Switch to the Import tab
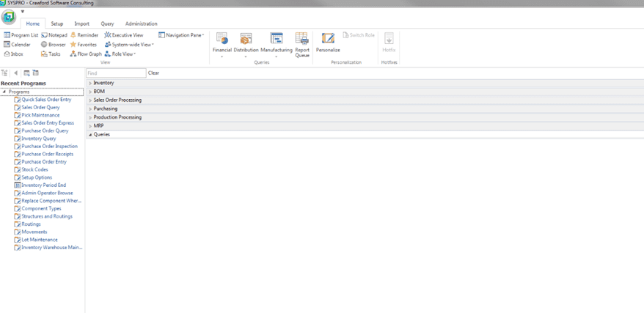 (x=81, y=23)
